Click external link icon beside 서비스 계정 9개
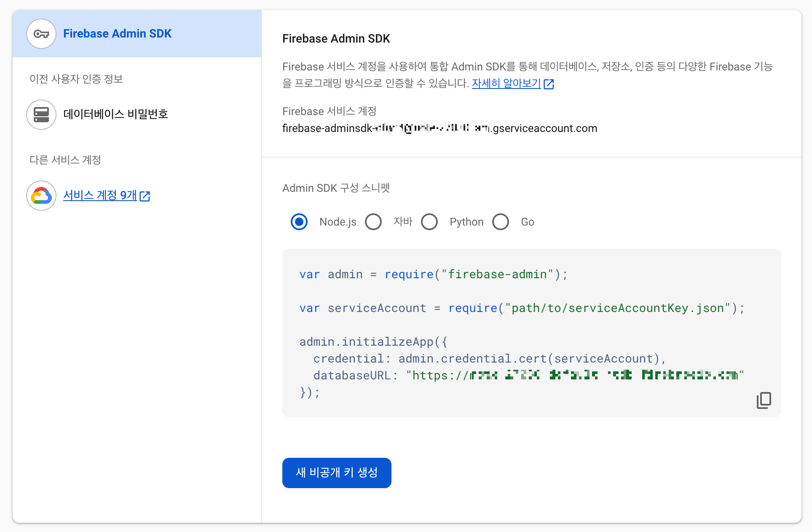This screenshot has width=812, height=532. (x=145, y=196)
